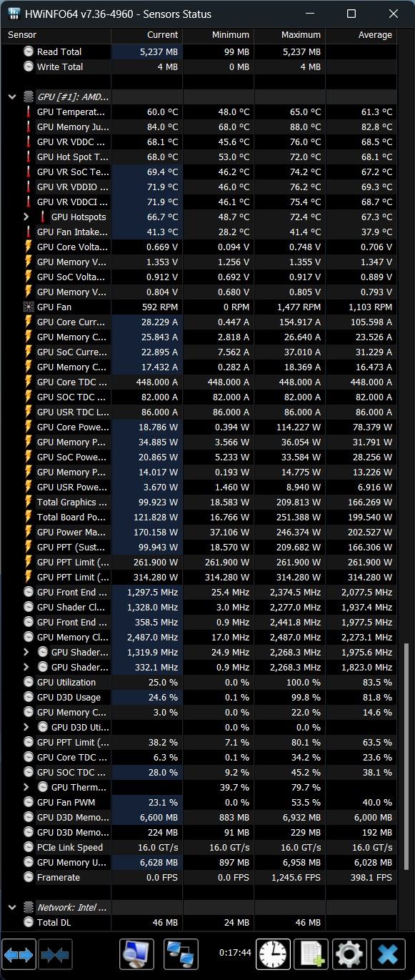The height and width of the screenshot is (980, 415).
Task: Start logging with the sheet-plus icon
Action: (x=311, y=954)
